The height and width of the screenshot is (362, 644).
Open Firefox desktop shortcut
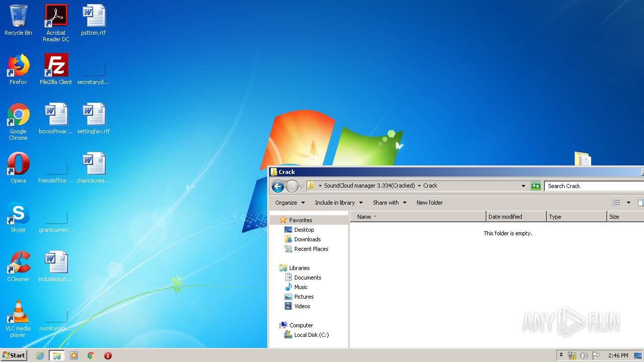point(18,69)
